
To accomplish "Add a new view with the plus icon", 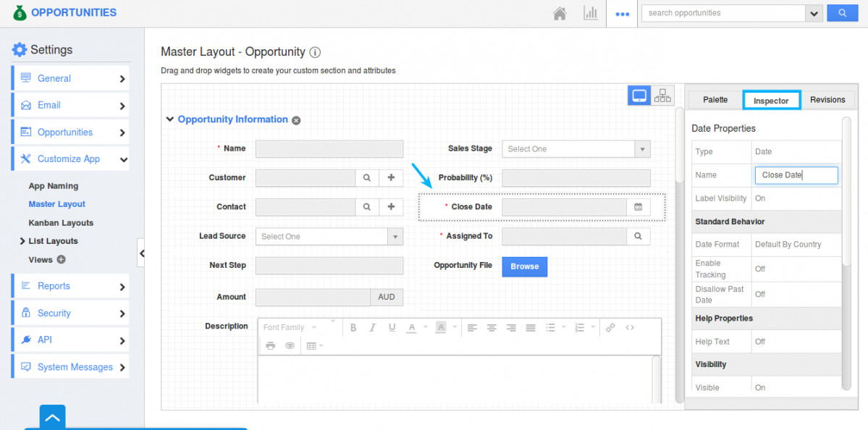I will [x=61, y=260].
